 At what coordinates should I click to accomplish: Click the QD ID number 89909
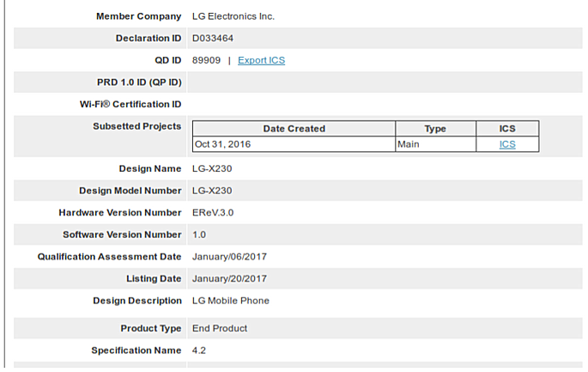click(x=206, y=60)
